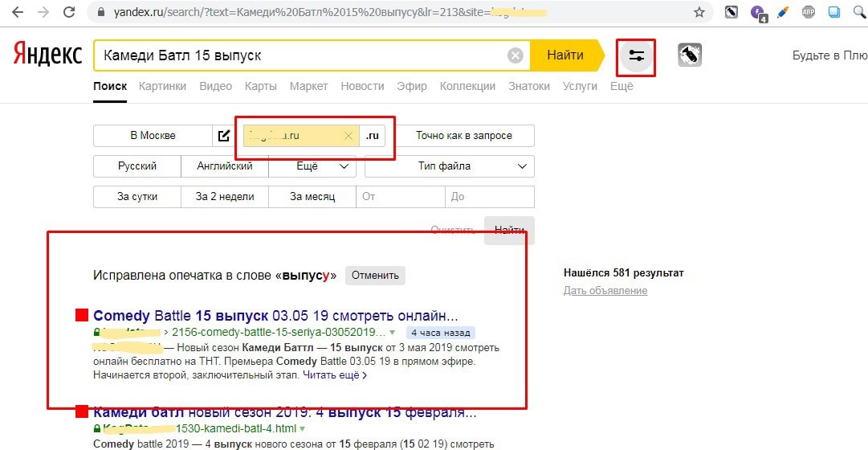Open Камеди батл новый сезон 2019 result
The image size is (868, 450).
click(285, 412)
